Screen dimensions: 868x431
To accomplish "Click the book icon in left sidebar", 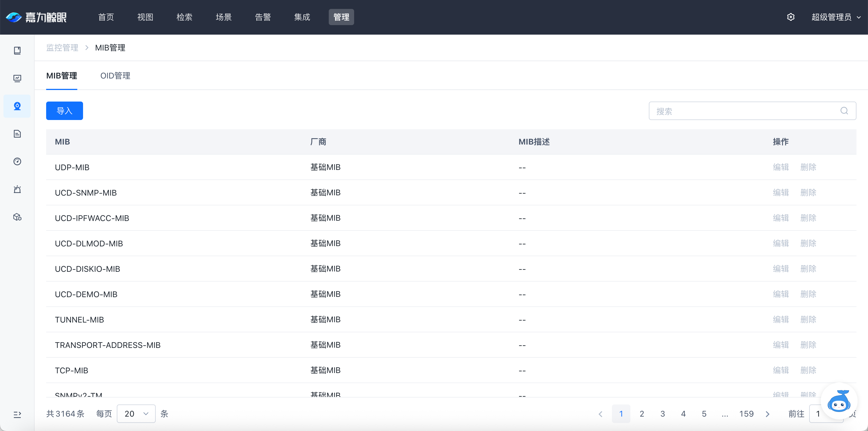I will point(17,50).
